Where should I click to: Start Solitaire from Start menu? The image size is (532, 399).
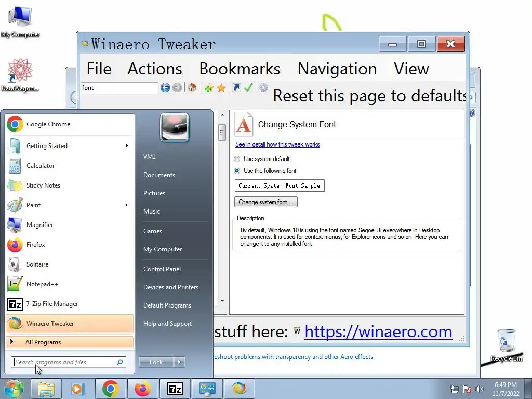point(70,264)
